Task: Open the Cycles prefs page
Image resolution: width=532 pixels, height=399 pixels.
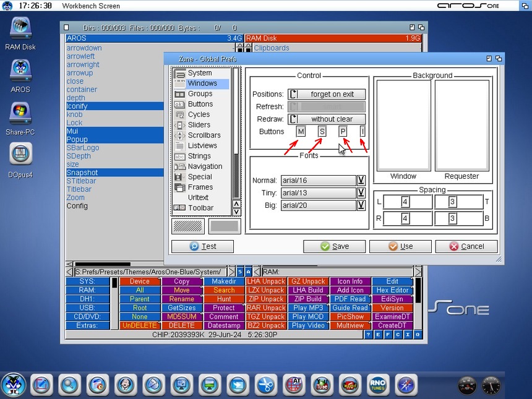Action: pyautogui.click(x=201, y=114)
